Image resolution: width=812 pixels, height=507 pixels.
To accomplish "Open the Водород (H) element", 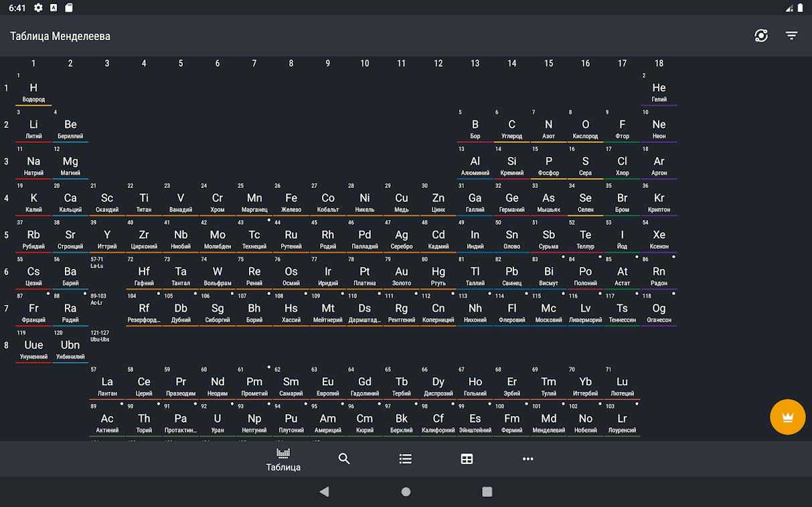I will [x=33, y=92].
